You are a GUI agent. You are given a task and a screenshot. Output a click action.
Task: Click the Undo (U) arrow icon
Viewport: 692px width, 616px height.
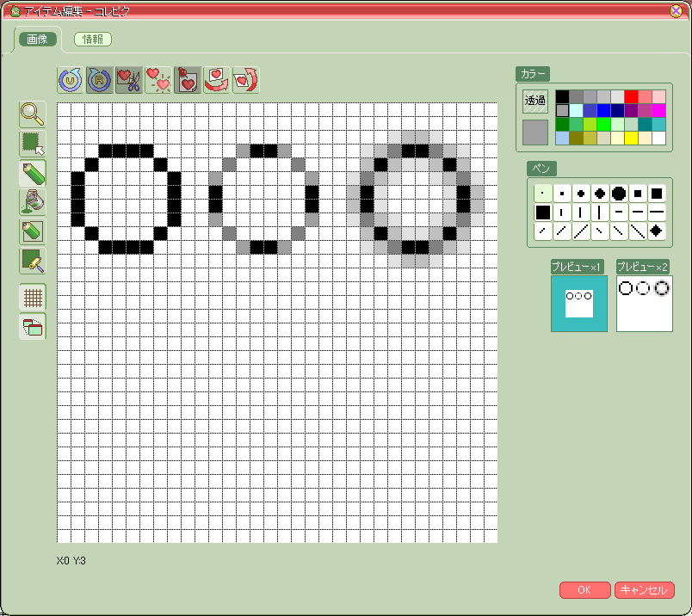(x=71, y=80)
